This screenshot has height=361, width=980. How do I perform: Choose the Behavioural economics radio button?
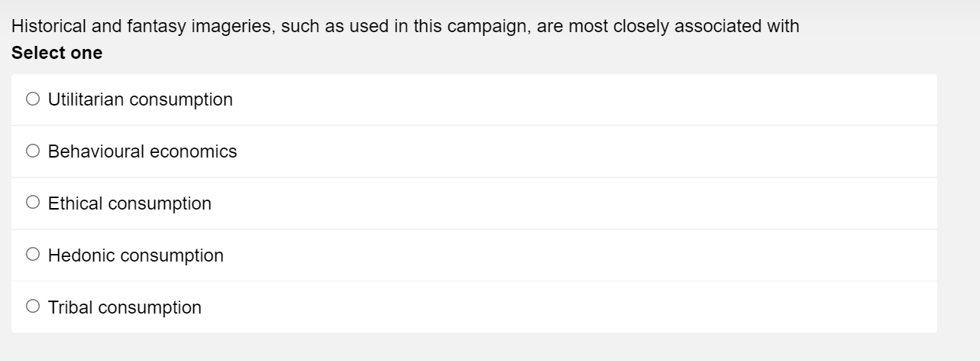[x=32, y=151]
